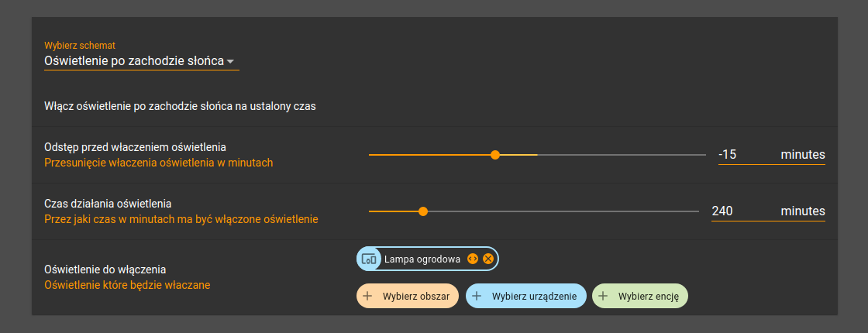Click the Czas działania oświetlenia slider handle
This screenshot has height=333, width=868.
(x=423, y=211)
